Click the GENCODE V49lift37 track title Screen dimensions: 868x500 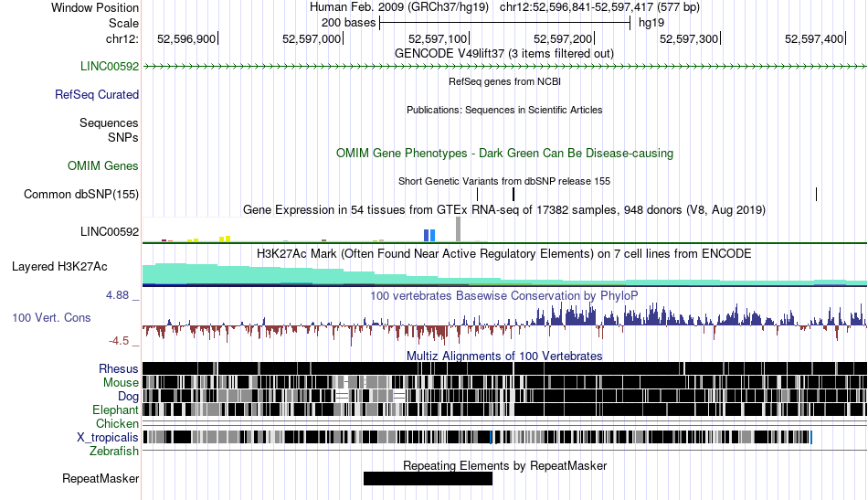tap(503, 54)
